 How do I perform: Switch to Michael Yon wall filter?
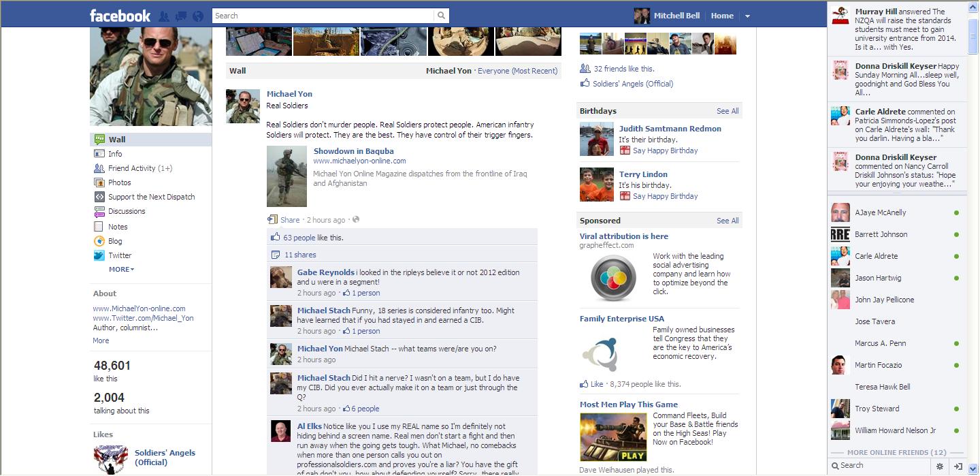(449, 71)
